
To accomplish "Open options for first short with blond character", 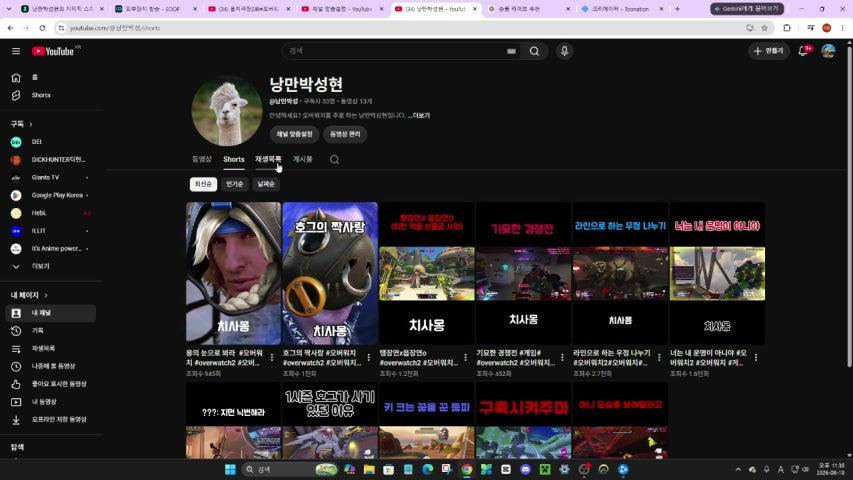I will (x=272, y=358).
